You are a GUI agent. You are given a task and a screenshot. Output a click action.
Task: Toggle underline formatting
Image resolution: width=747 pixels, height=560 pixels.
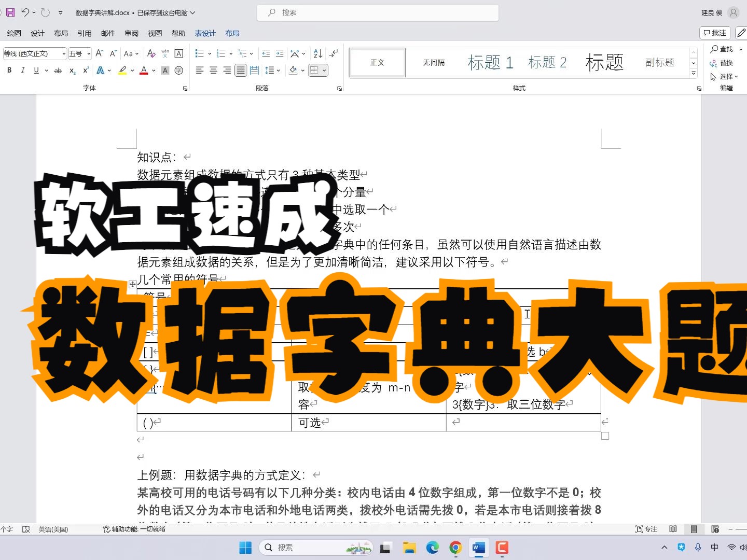coord(36,71)
